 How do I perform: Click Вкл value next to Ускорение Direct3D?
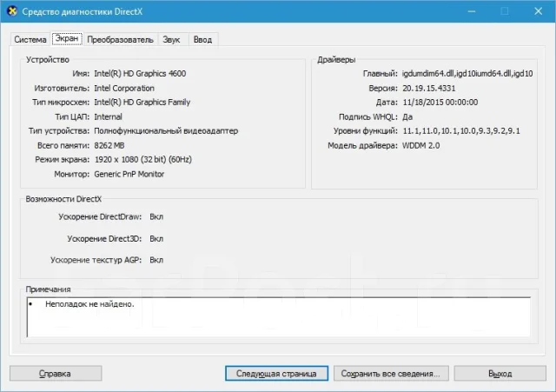click(x=156, y=239)
